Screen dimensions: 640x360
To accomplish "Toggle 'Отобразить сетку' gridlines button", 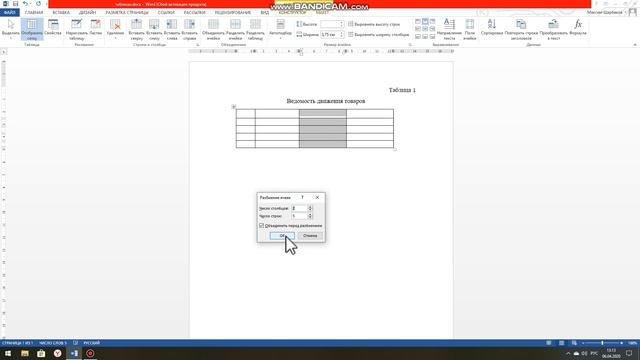I will tap(32, 29).
